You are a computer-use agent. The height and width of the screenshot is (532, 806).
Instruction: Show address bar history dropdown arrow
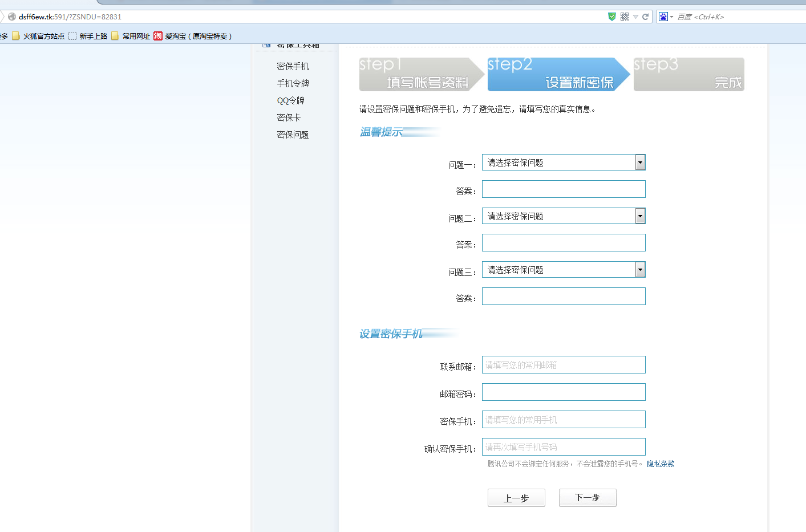click(635, 17)
